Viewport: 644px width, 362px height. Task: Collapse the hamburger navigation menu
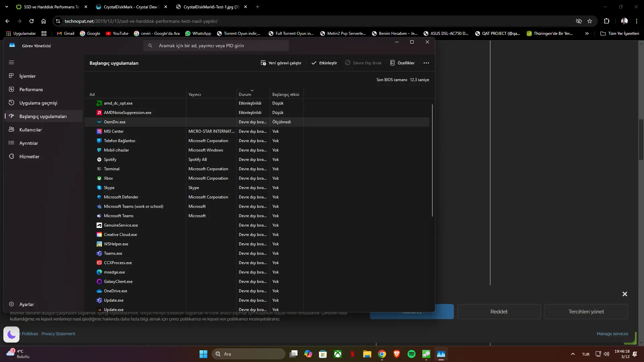(x=11, y=62)
